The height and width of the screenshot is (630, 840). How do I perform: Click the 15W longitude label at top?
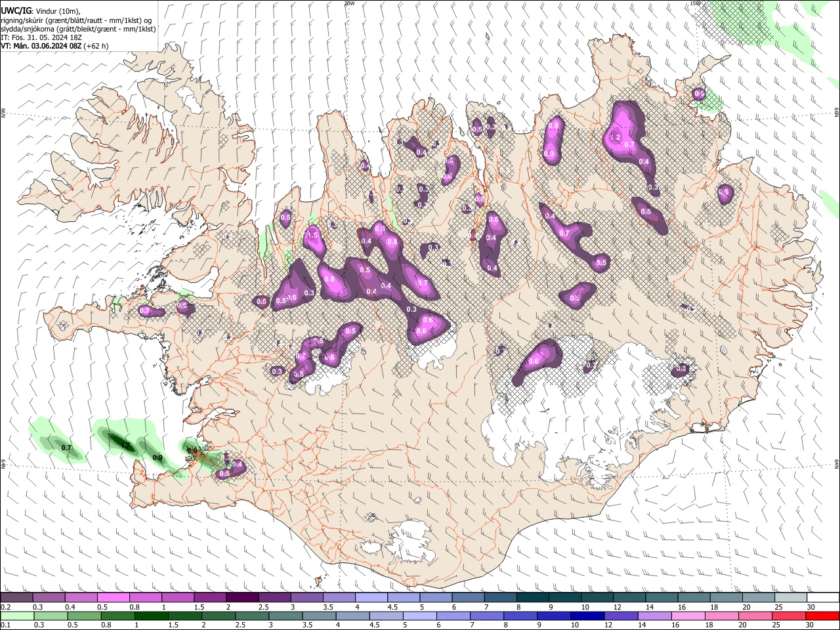[x=695, y=3]
